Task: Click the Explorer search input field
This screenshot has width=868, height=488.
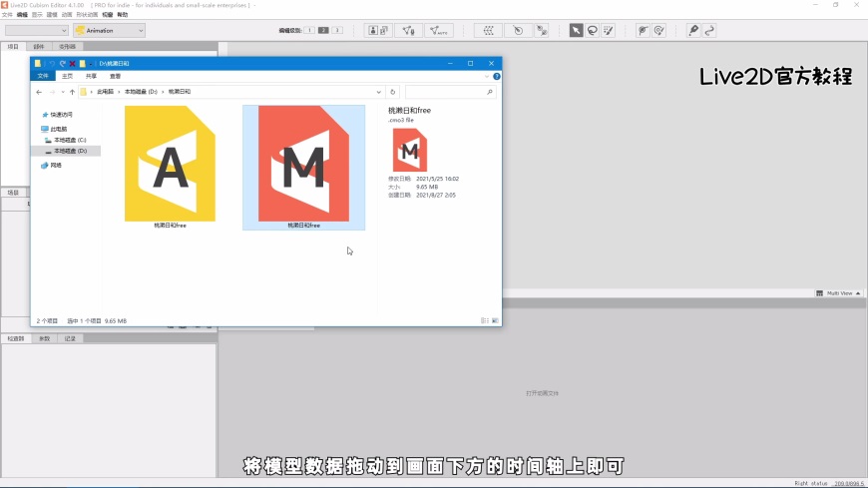Action: [450, 92]
